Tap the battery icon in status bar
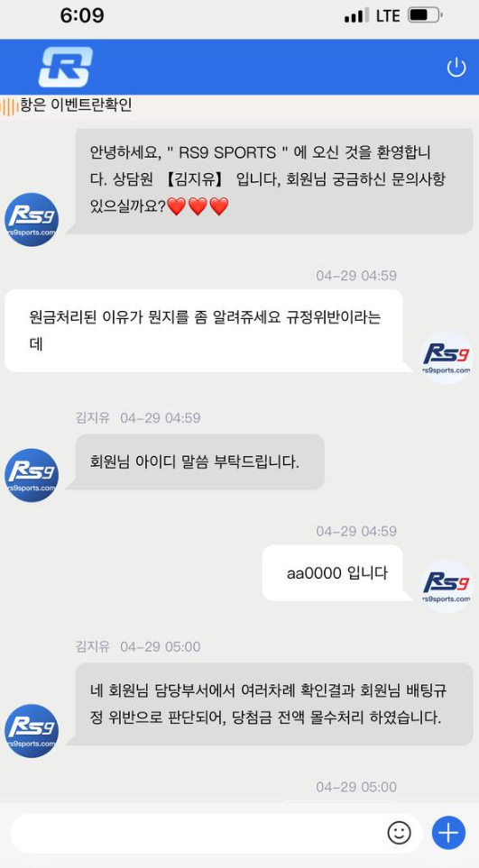Viewport: 479px width, 868px height. coord(425,15)
